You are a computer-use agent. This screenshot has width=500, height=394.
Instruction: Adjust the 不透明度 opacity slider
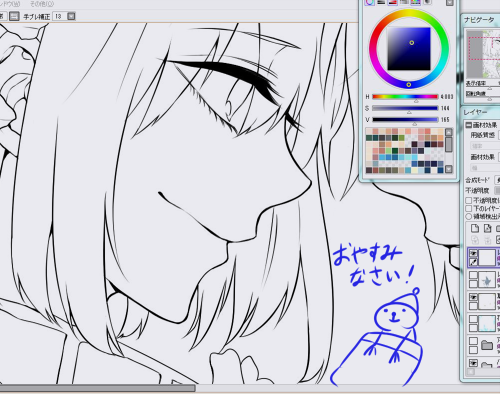point(497,191)
